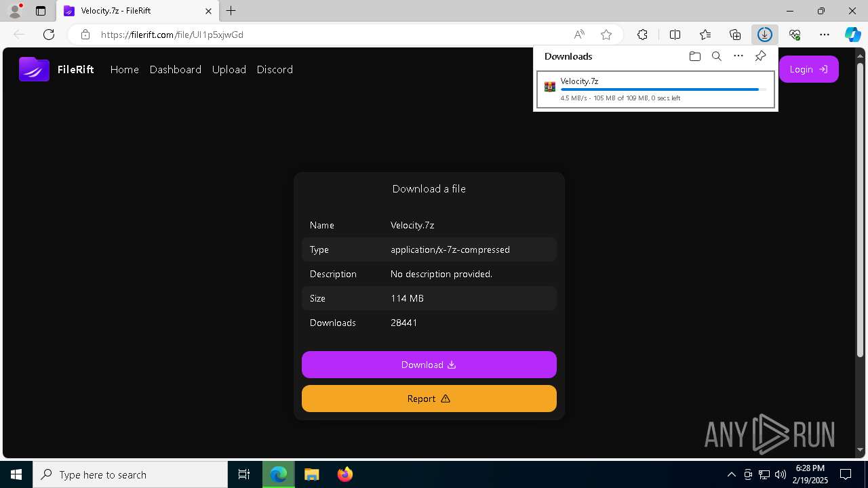This screenshot has width=868, height=488.
Task: Click the application/x-7z-compressed type value
Action: (450, 249)
